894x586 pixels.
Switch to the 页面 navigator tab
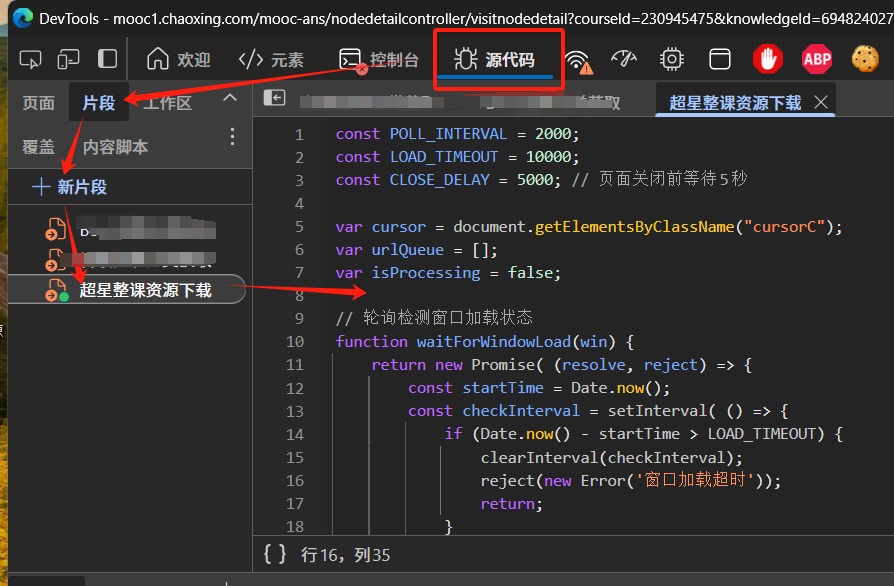(39, 103)
